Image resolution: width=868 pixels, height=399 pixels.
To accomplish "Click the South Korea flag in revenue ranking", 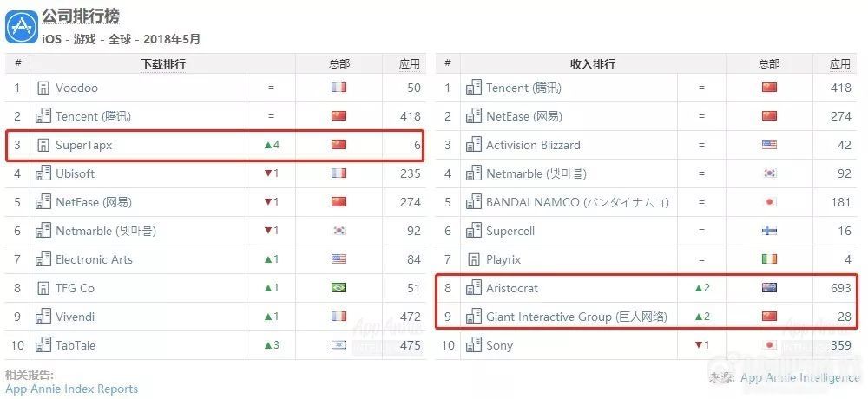I will click(769, 173).
